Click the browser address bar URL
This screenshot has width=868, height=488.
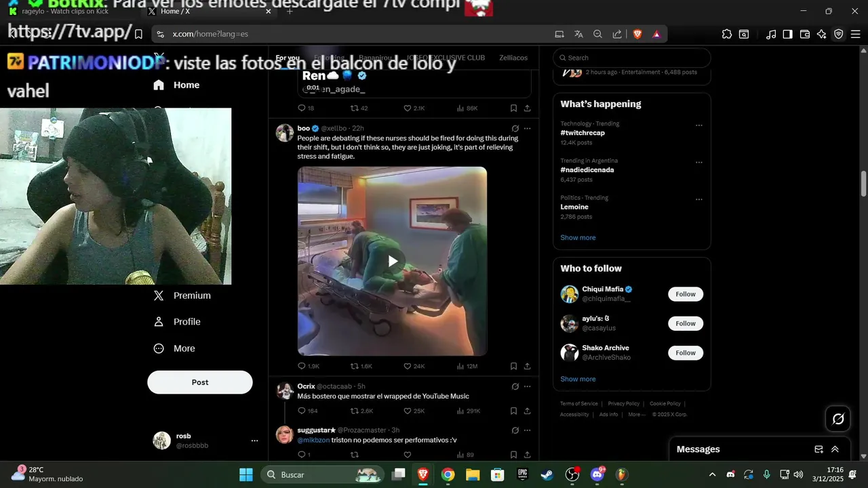point(210,34)
